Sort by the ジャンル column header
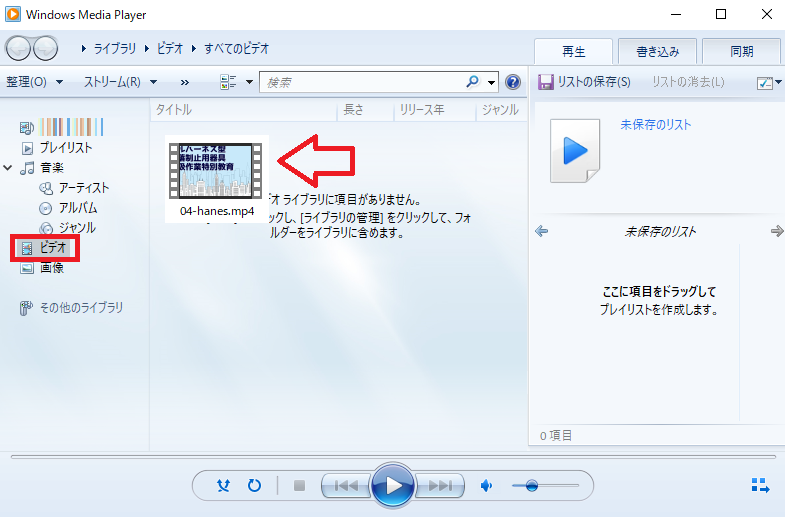Screen dimensions: 785x517 tap(501, 110)
